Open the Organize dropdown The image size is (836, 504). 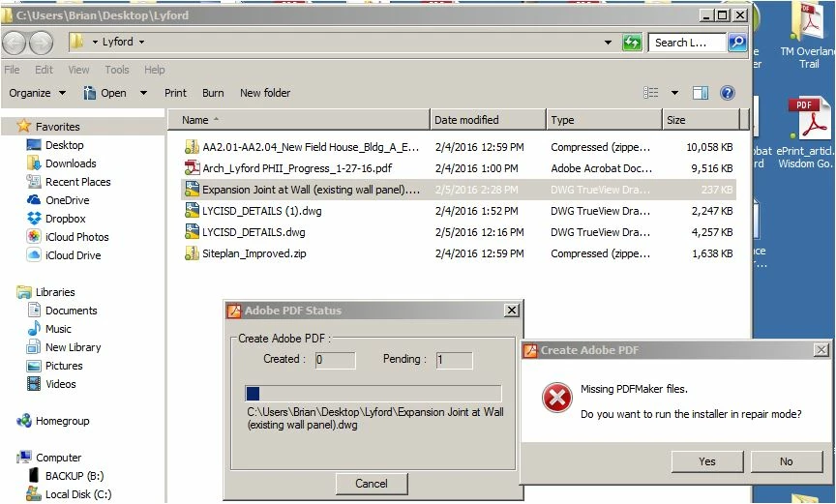click(x=38, y=93)
